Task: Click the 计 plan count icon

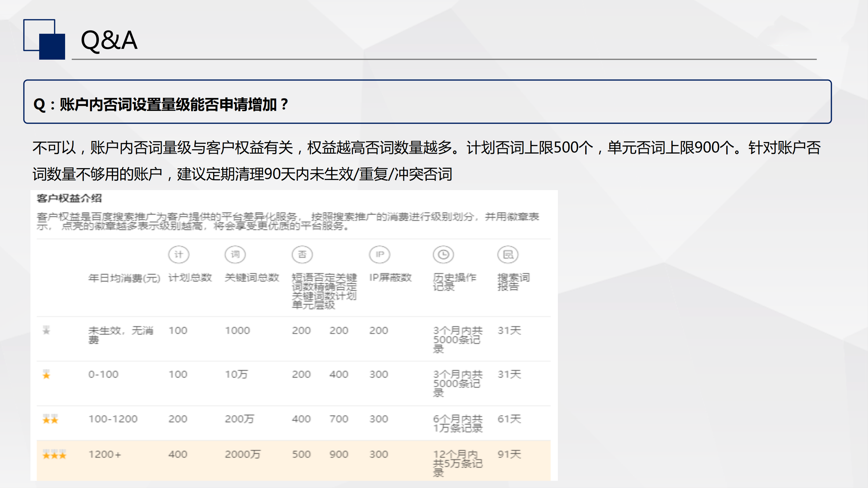Action: (x=179, y=255)
